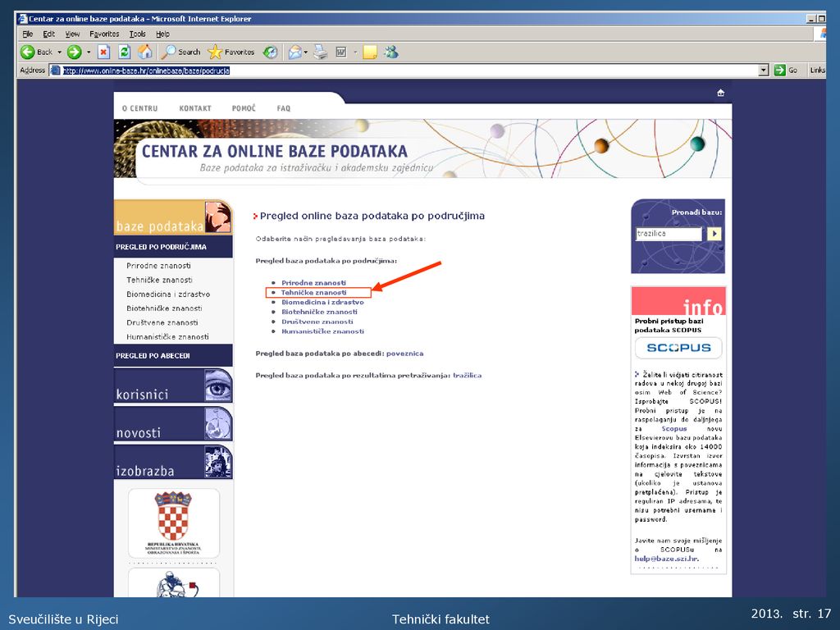The image size is (840, 630).
Task: Click Biomedicina i zdravstvo link in main list
Action: tap(322, 302)
